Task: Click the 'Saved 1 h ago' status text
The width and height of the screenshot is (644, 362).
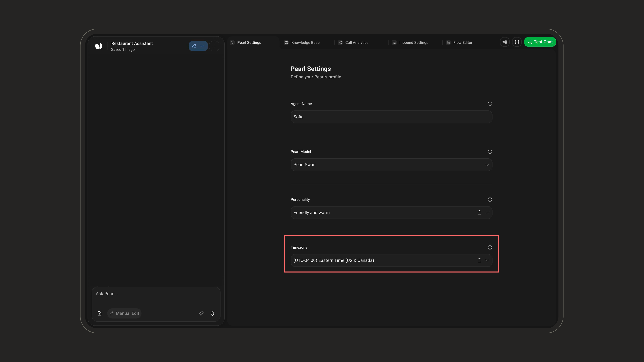Action: tap(123, 50)
